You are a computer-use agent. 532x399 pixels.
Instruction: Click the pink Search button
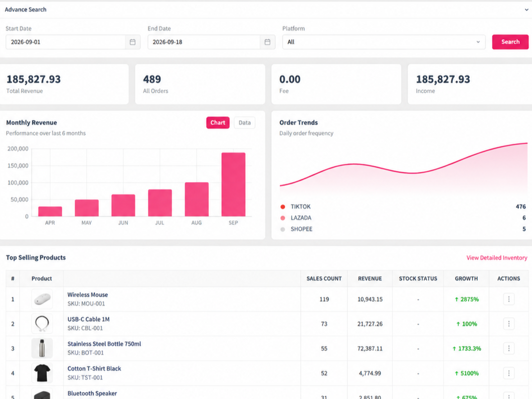point(510,42)
